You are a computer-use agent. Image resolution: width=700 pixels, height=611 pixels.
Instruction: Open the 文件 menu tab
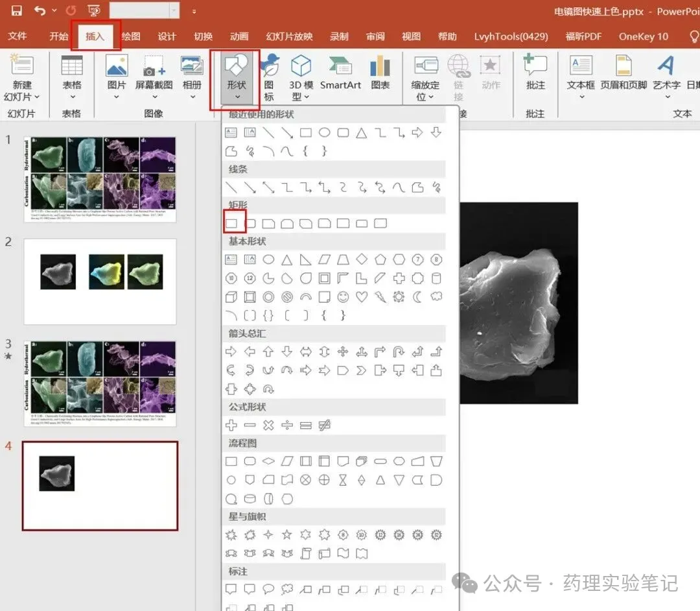pyautogui.click(x=17, y=36)
